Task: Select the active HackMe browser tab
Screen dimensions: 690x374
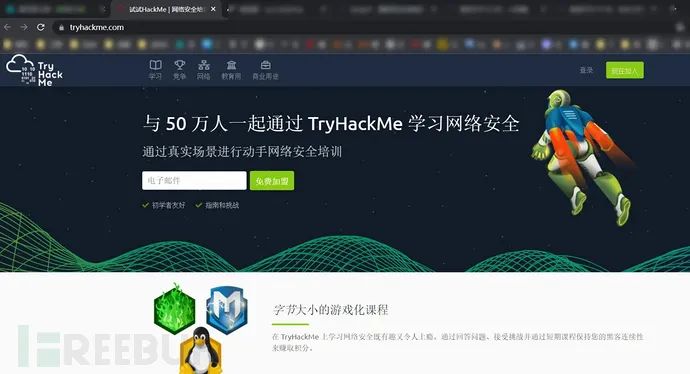Action: pyautogui.click(x=166, y=9)
